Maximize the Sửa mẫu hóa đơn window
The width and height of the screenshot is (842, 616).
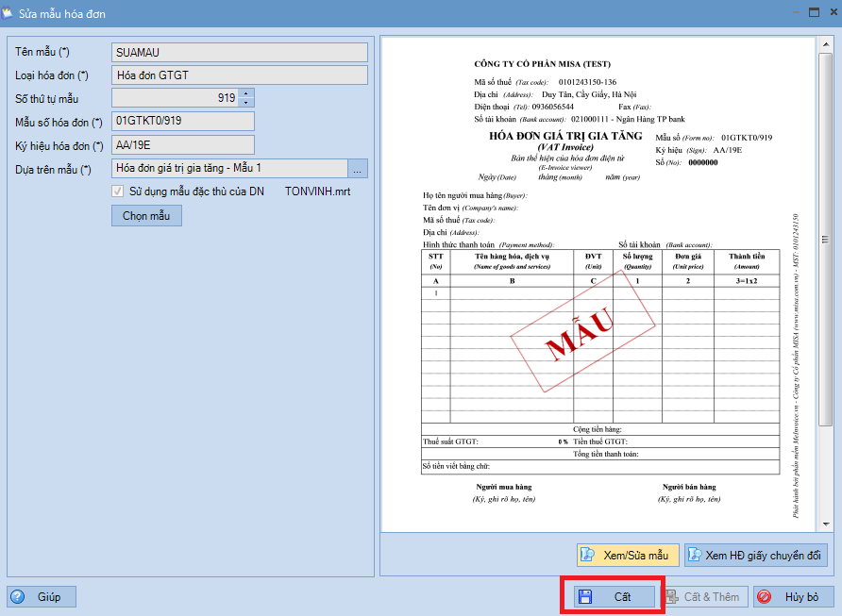click(814, 12)
